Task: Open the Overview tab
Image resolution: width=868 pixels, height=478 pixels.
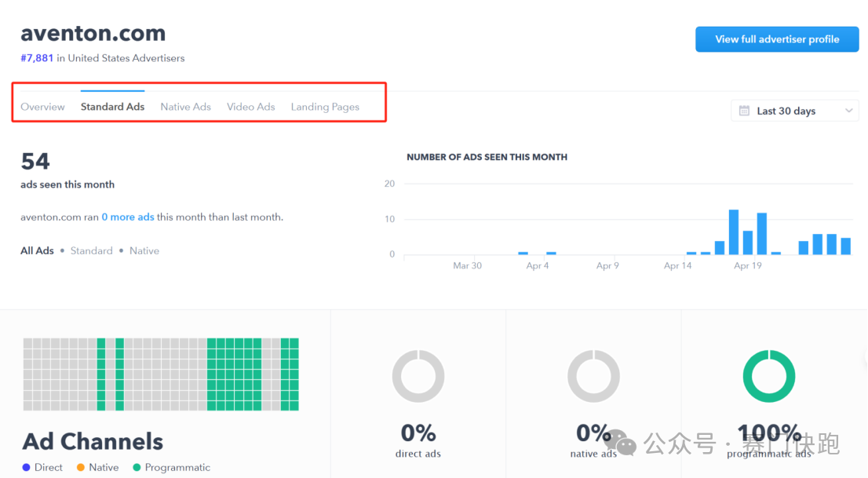Action: pyautogui.click(x=42, y=107)
